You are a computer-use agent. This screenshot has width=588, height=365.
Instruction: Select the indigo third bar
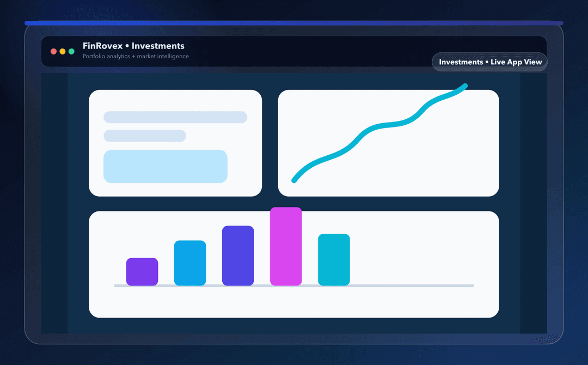[238, 255]
